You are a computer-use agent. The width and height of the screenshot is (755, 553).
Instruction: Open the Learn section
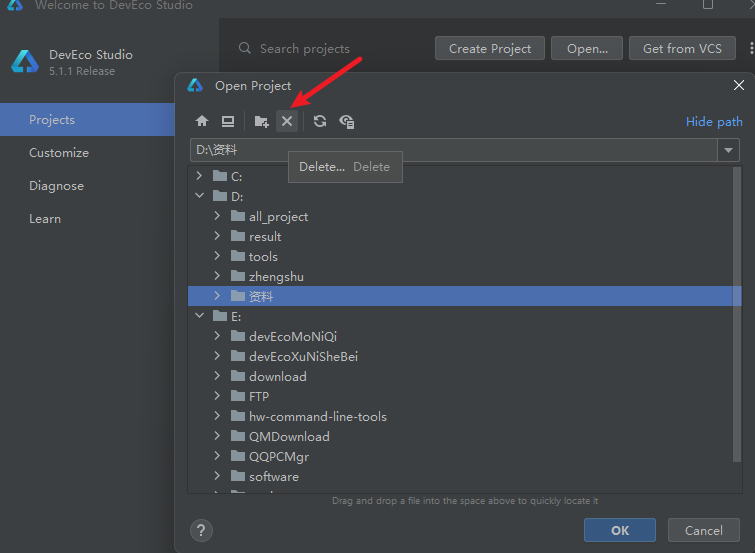click(x=45, y=219)
